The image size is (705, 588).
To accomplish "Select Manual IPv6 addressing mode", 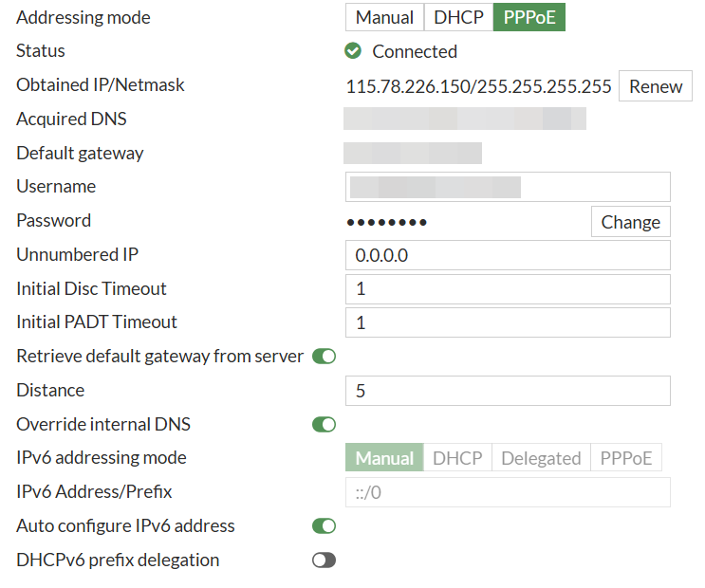I will coord(384,458).
